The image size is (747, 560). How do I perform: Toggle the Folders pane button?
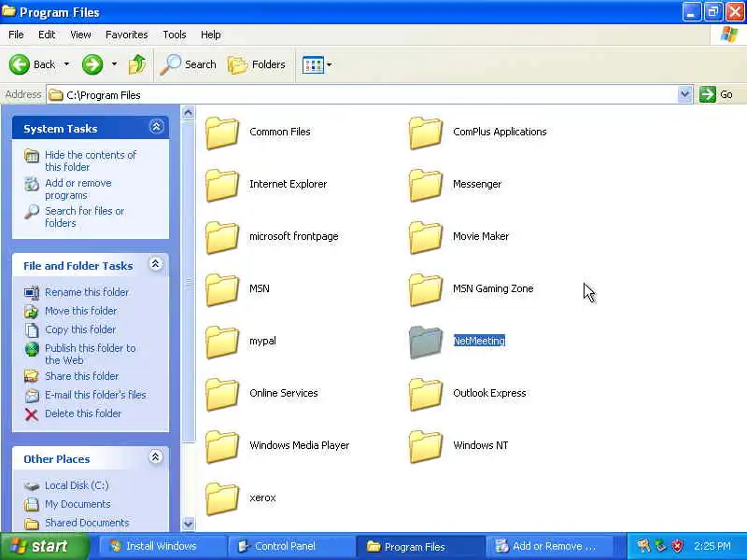257,64
